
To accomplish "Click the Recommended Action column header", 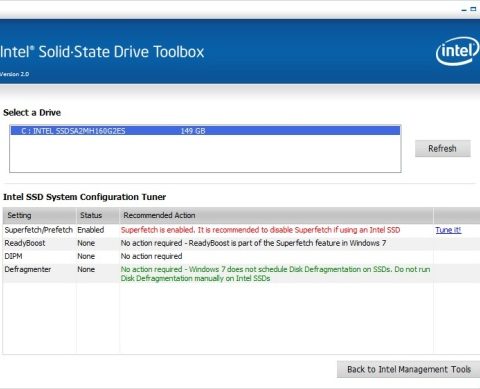I will coord(276,215).
